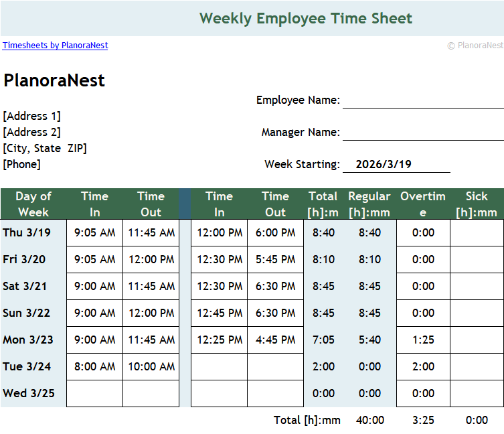Click Monday's Total value 7:05
The width and height of the screenshot is (504, 434).
[323, 340]
